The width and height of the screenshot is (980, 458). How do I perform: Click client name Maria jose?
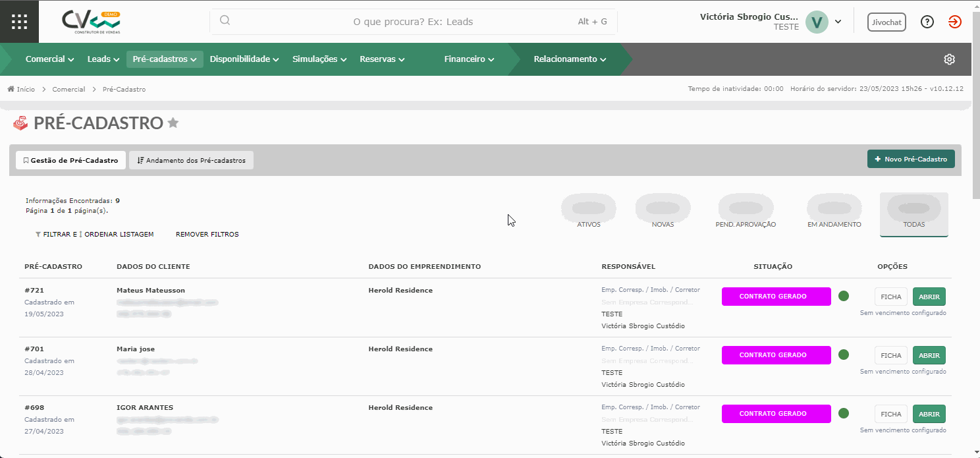click(136, 349)
